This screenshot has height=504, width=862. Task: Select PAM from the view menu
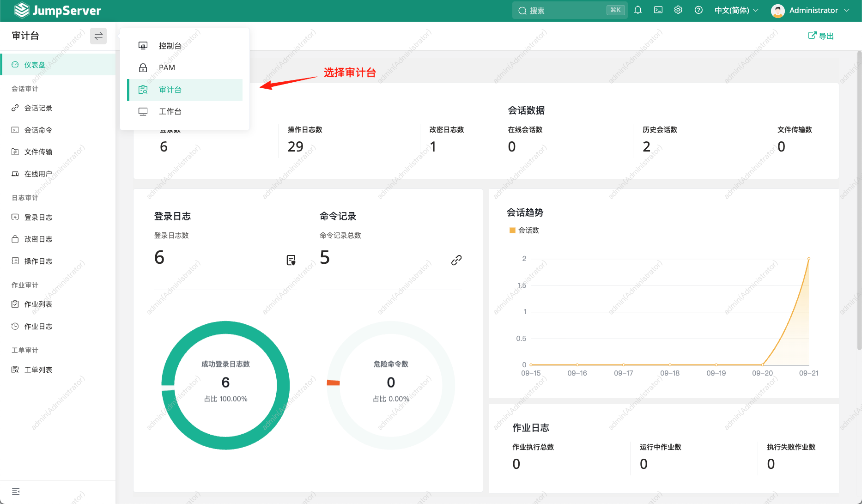pos(167,67)
